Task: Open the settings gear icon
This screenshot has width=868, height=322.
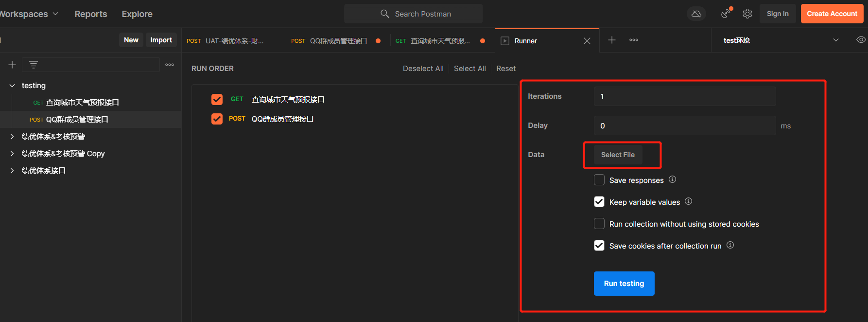Action: click(x=747, y=14)
